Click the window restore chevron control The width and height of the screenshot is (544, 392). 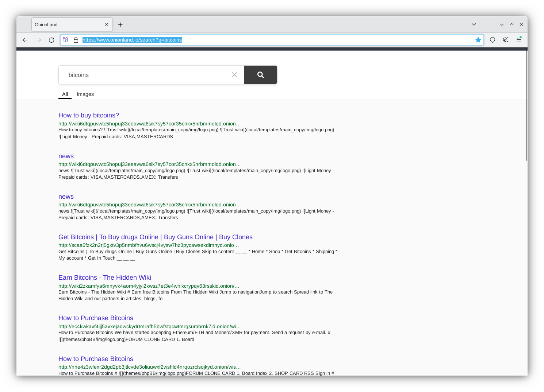[512, 24]
